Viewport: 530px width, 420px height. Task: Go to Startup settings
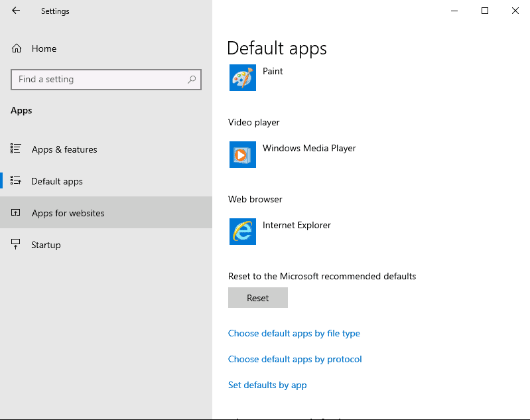coord(106,245)
